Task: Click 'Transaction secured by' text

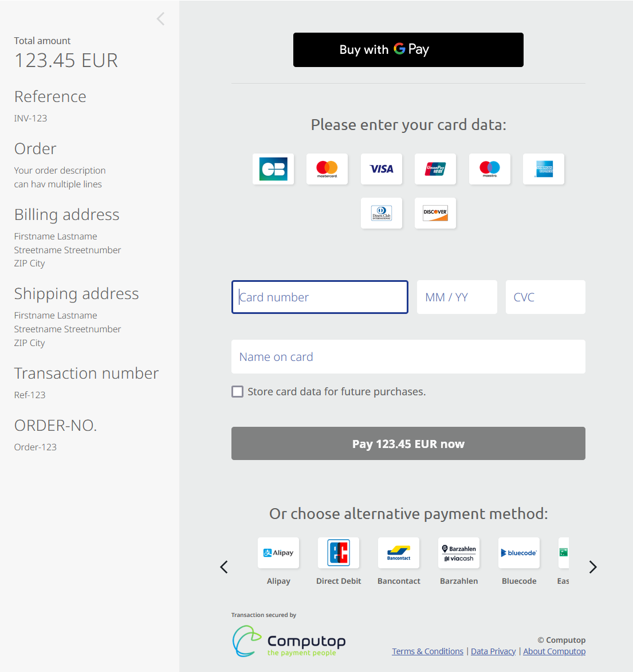Action: click(x=264, y=615)
